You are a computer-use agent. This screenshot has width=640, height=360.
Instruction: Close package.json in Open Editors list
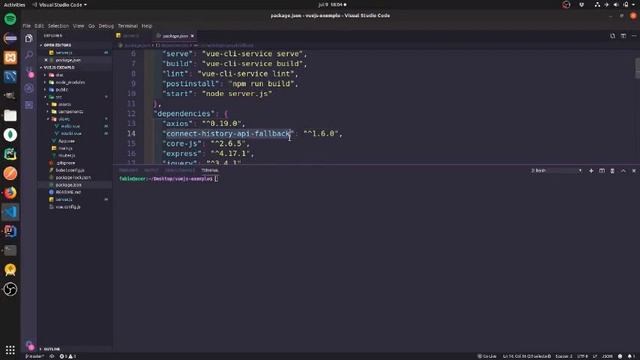[46, 60]
